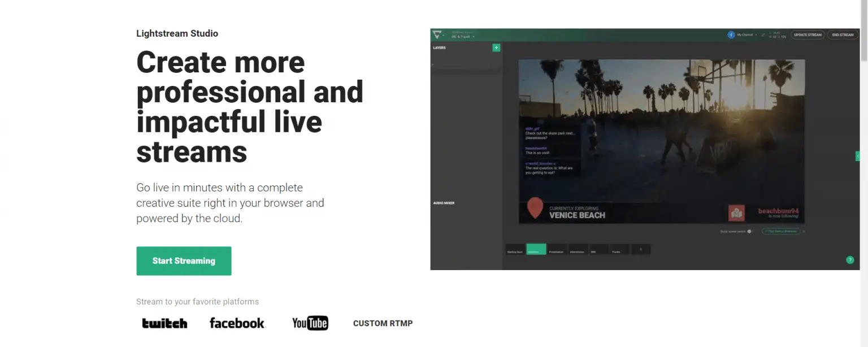Click the plus tile to add a new scene
868x347 pixels.
640,249
